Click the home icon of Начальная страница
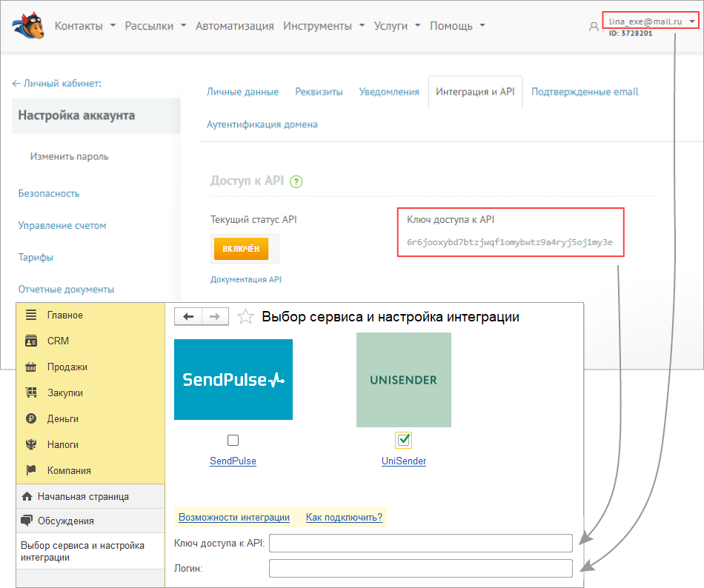704x588 pixels. pos(27,496)
